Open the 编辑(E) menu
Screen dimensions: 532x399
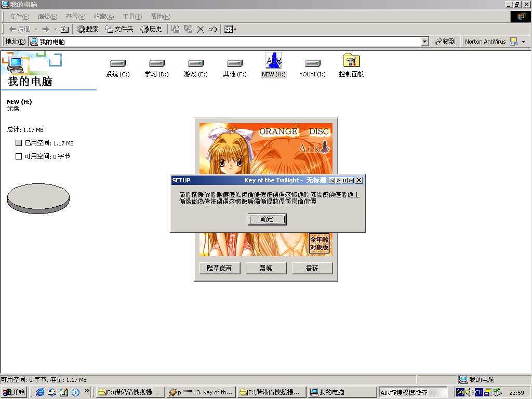47,16
